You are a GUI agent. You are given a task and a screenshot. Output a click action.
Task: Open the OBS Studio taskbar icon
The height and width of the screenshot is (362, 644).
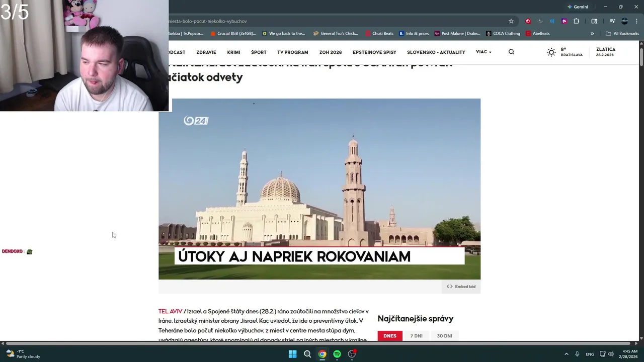tap(352, 354)
